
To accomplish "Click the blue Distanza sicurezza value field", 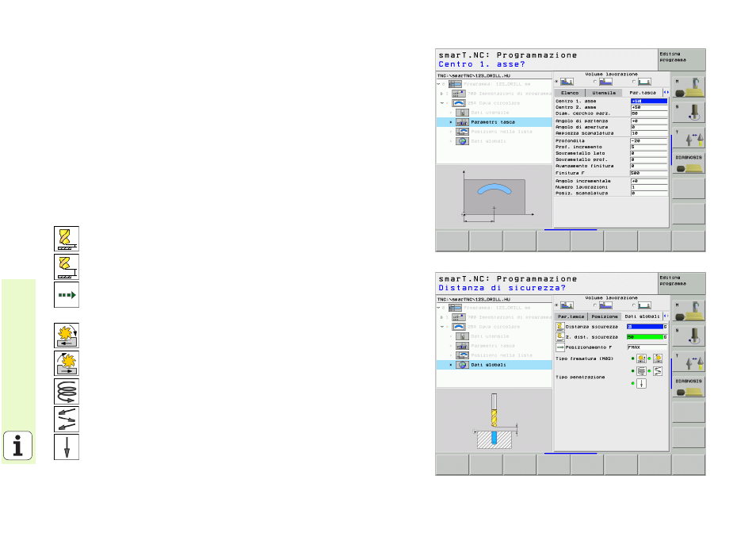I will (x=644, y=327).
